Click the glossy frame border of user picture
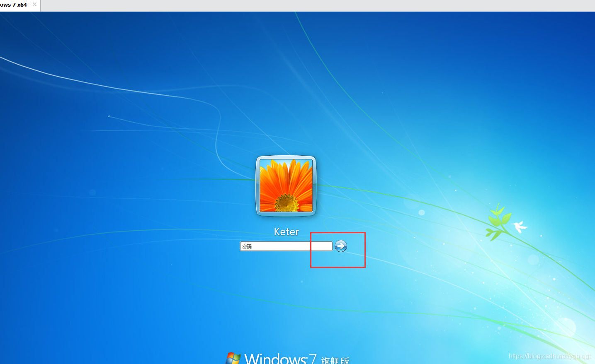 tap(257, 186)
